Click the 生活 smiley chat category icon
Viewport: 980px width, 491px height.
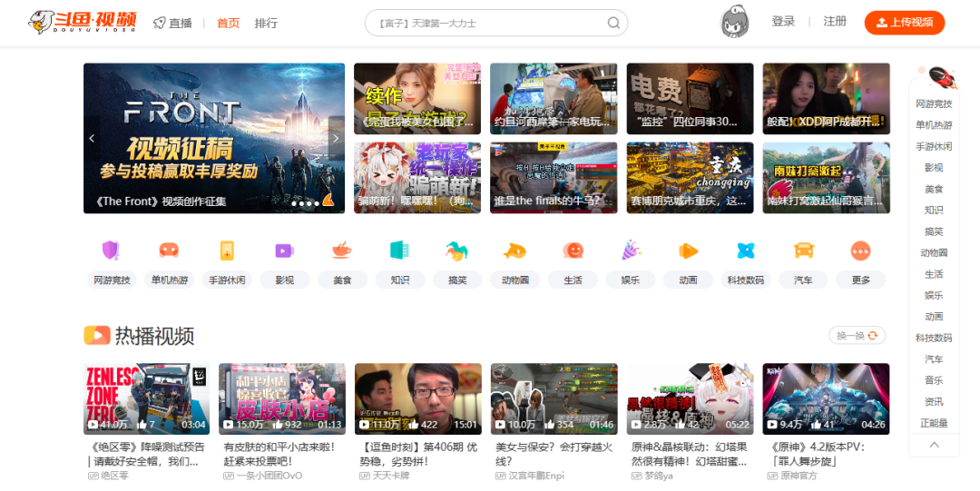tap(573, 250)
